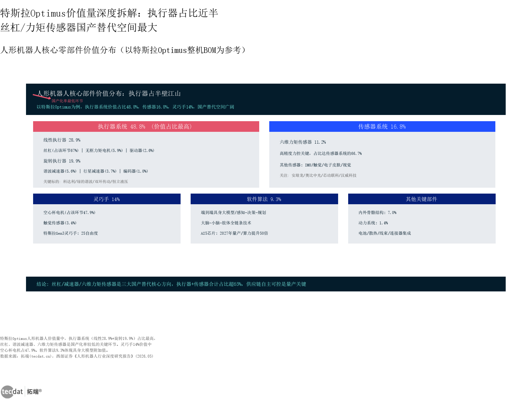Click the line AI5芯片: 2027年量产
532x399 pixels.
[234, 233]
